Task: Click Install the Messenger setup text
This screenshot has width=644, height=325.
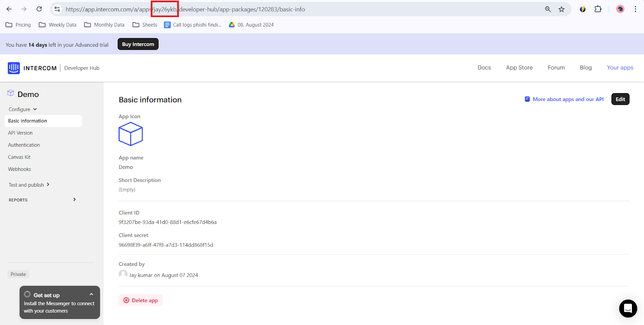Action: click(59, 307)
